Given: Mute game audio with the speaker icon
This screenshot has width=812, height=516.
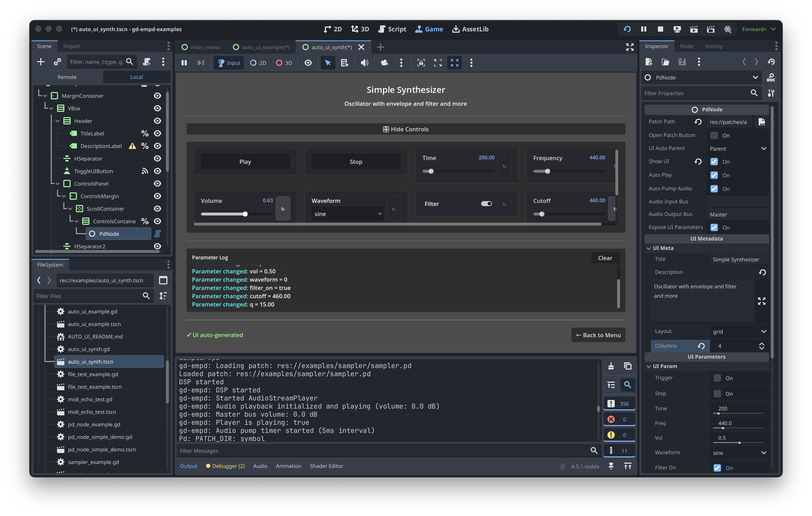Looking at the screenshot, I should 364,63.
